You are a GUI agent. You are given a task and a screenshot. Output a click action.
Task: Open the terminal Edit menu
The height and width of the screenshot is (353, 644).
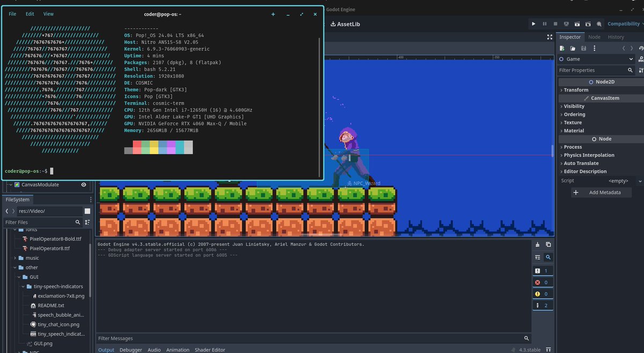coord(30,14)
